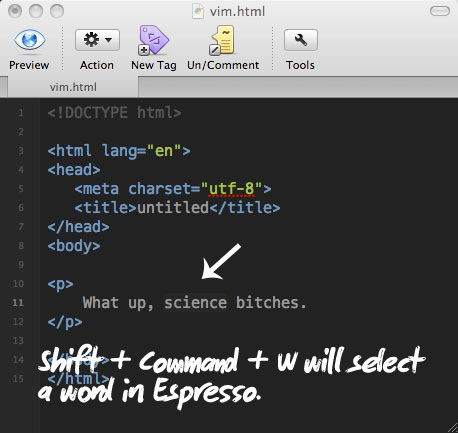The height and width of the screenshot is (433, 458).
Task: Click the opening p tag
Action: (x=60, y=284)
